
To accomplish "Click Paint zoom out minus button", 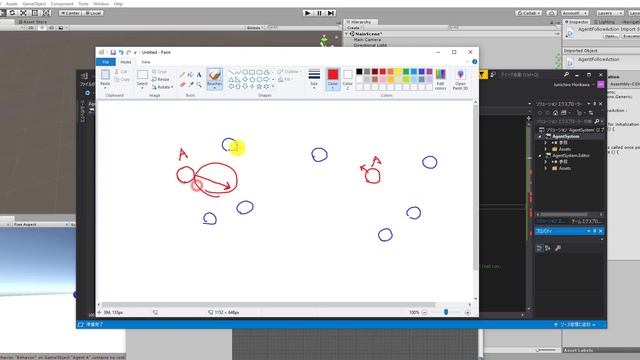I will coord(424,312).
